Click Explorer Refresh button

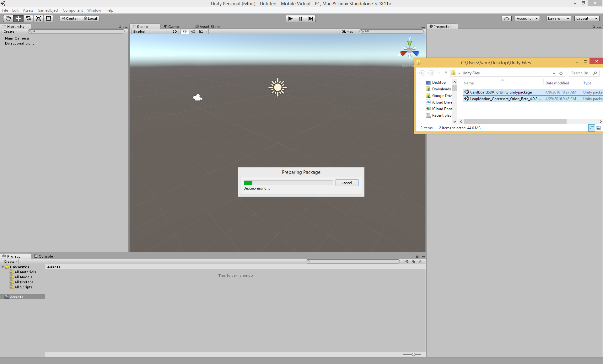561,73
